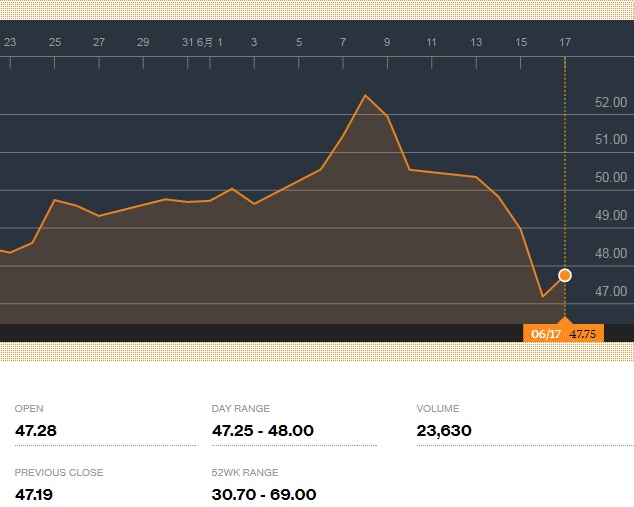Select date 5 on the time axis
Image resolution: width=634 pixels, height=507 pixels.
click(x=299, y=42)
